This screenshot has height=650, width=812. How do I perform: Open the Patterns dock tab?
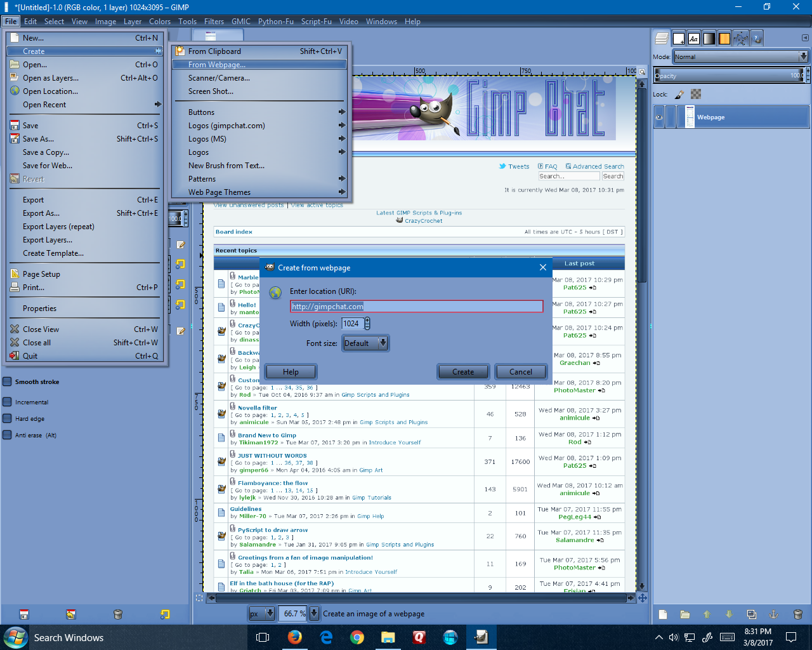coord(724,39)
